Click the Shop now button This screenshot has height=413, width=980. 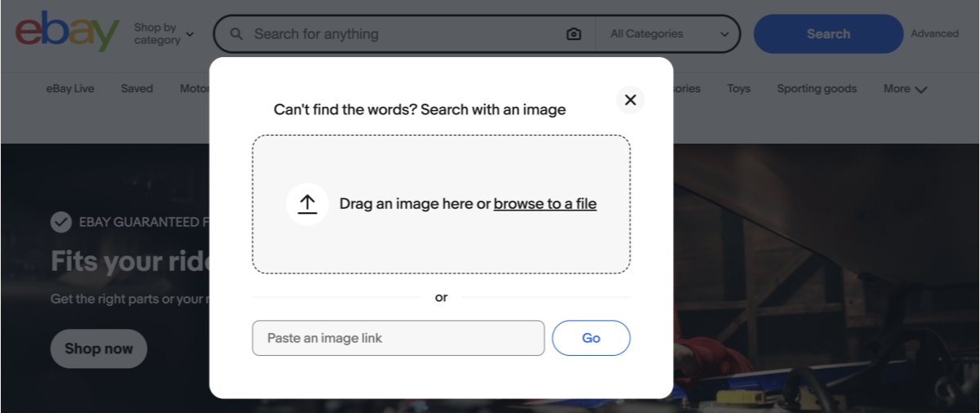coord(99,349)
